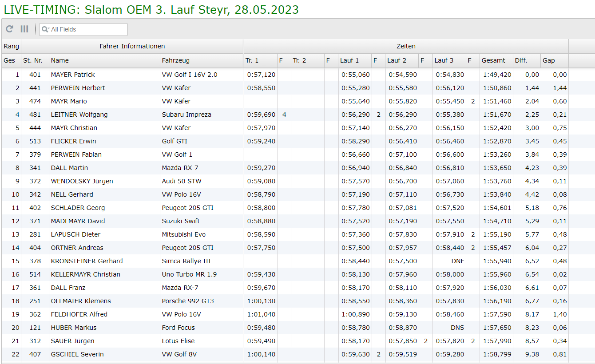Viewport: 595px width, 364px height.
Task: Click the reload grid icon
Action: tap(9, 29)
